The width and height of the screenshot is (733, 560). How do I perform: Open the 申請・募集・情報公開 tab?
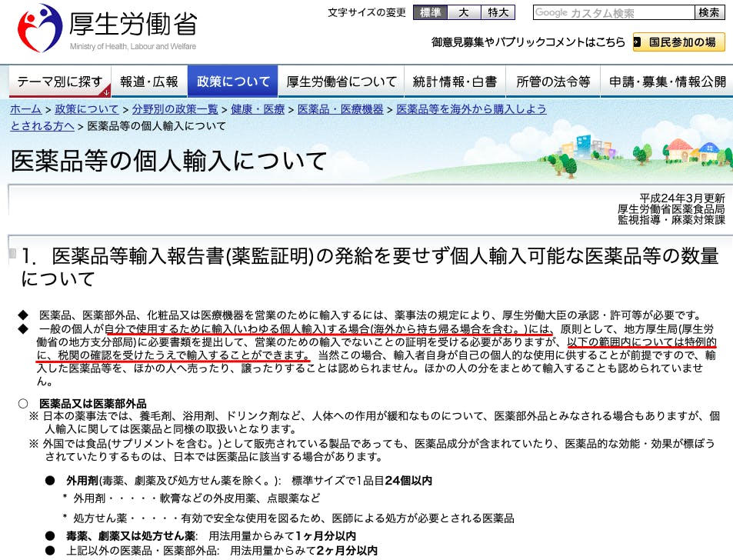pyautogui.click(x=667, y=82)
